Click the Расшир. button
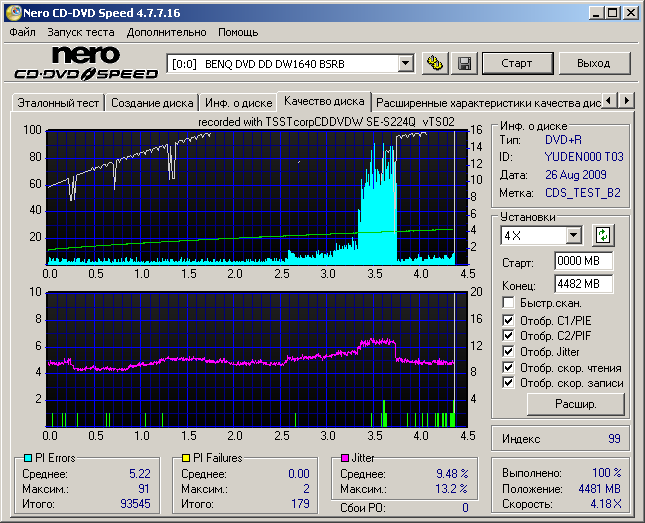This screenshot has width=645, height=523. pyautogui.click(x=575, y=404)
